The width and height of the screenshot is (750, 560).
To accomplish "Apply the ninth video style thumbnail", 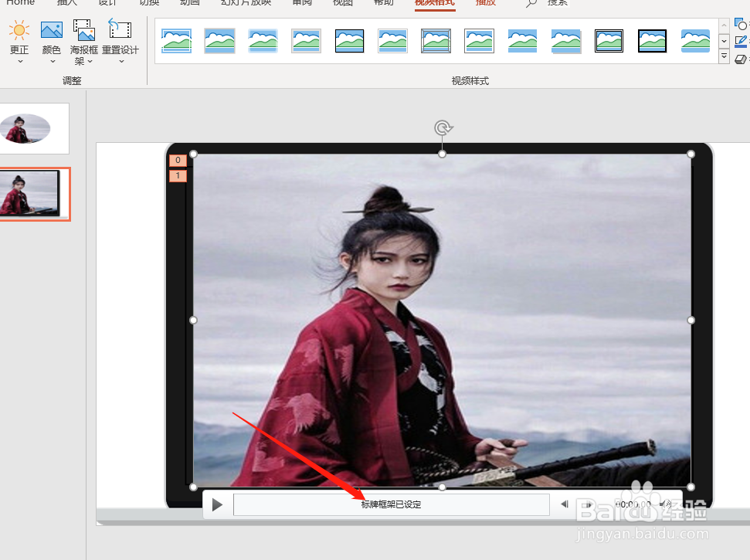I will [522, 41].
